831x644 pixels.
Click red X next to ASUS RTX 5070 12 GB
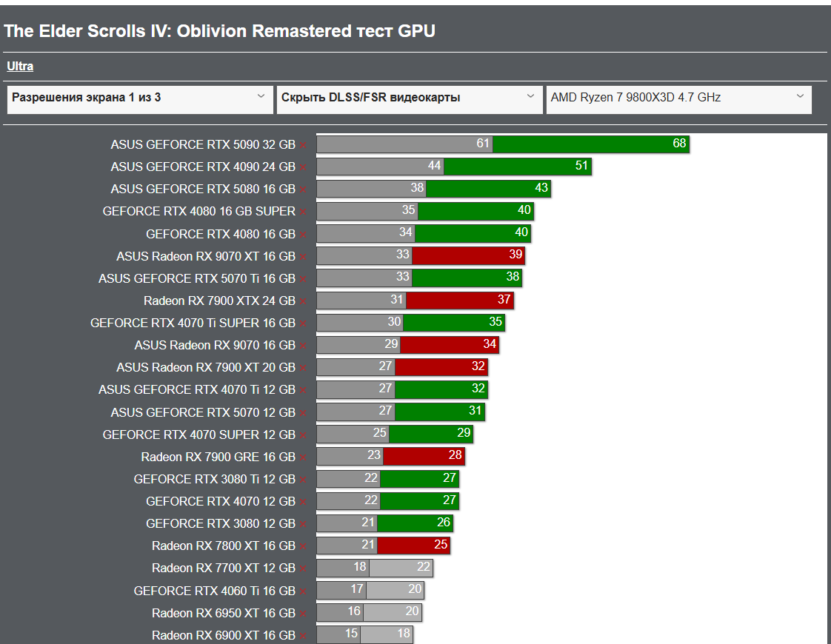(x=303, y=413)
